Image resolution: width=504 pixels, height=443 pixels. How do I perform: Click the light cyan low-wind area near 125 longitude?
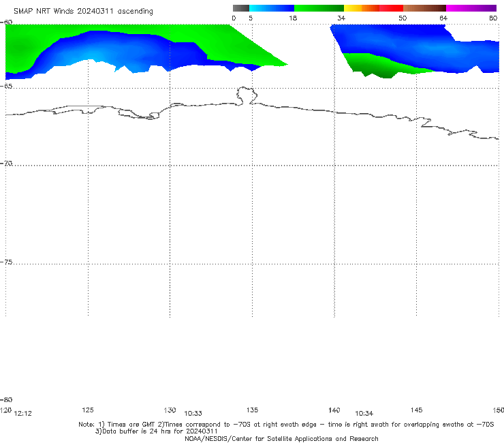pyautogui.click(x=93, y=55)
